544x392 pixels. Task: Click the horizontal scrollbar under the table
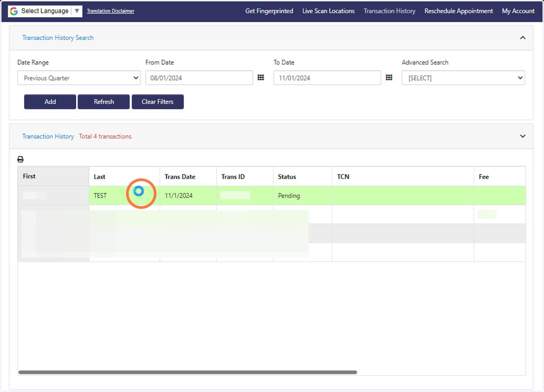point(188,373)
